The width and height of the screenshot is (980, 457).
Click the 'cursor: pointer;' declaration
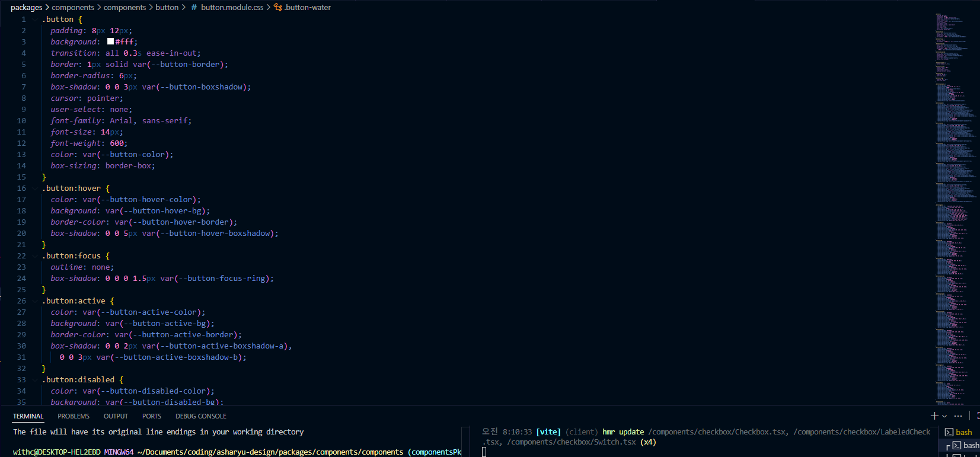click(87, 98)
